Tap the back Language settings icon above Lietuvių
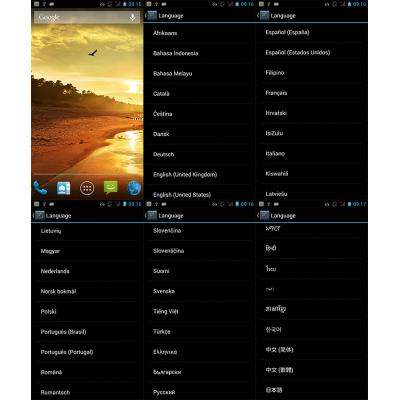 (x=39, y=216)
